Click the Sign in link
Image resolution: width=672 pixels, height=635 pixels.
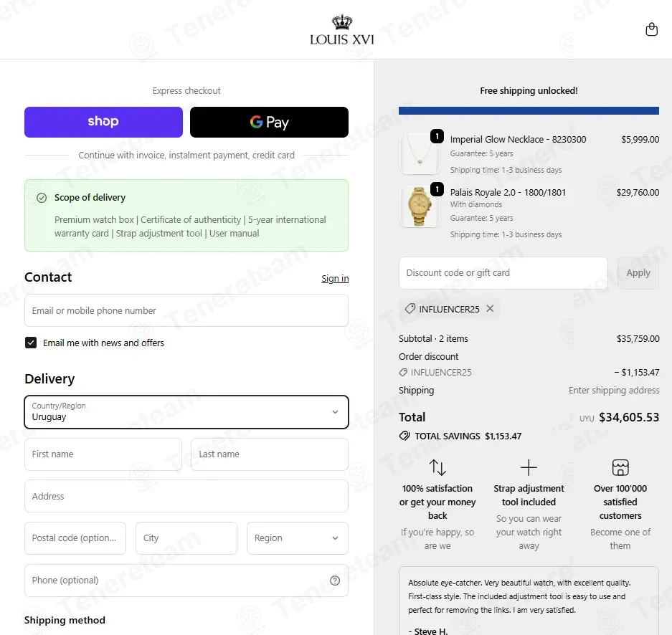[335, 278]
